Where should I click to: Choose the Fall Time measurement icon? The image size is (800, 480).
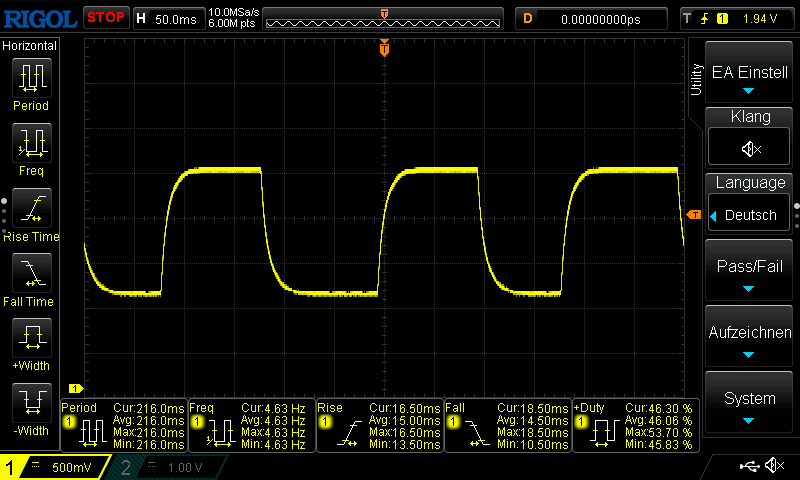(31, 274)
